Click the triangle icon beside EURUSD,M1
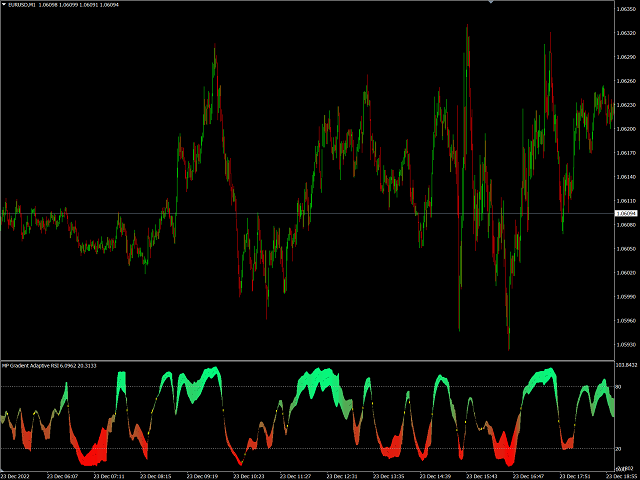 click(x=4, y=6)
